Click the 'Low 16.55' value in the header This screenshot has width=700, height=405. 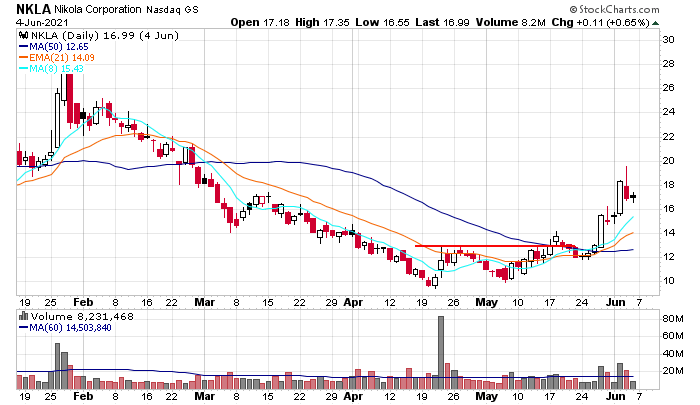pos(382,22)
